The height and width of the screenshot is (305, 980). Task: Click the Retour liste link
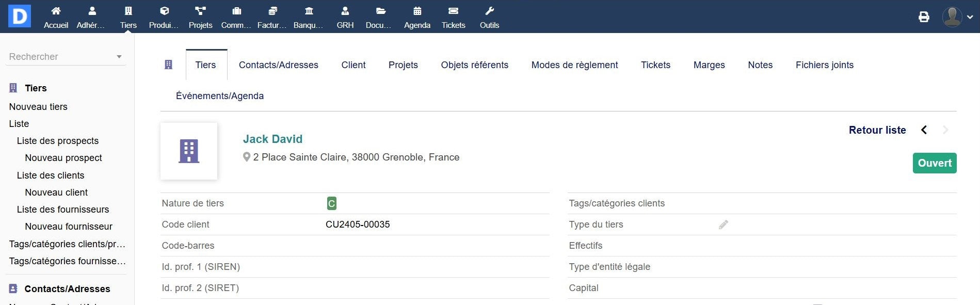click(x=877, y=130)
